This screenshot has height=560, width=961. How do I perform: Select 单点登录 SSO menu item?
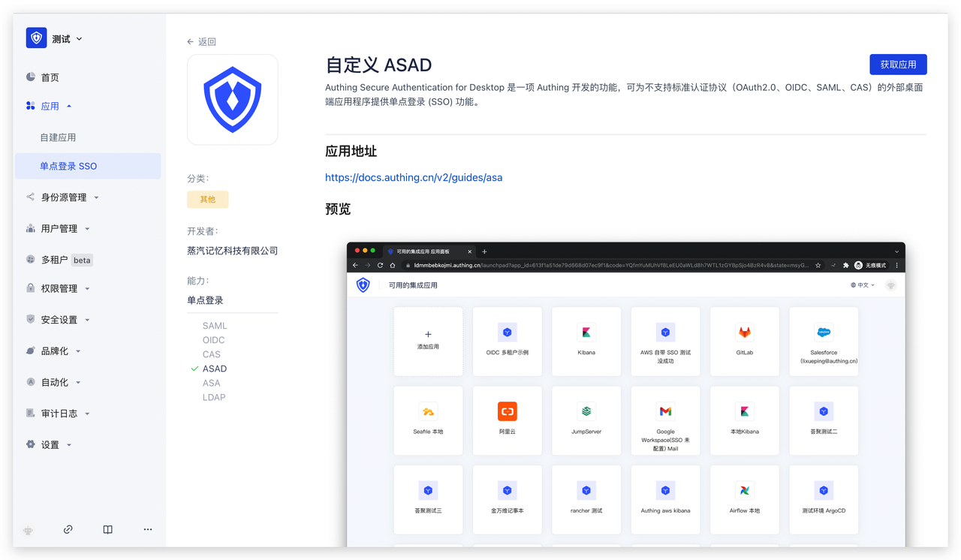point(68,166)
